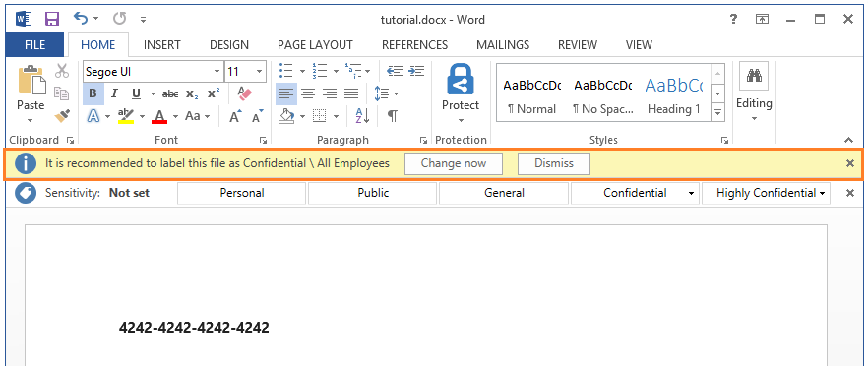Screen dimensions: 868x373
Task: Shrink font size icon
Action: [258, 116]
